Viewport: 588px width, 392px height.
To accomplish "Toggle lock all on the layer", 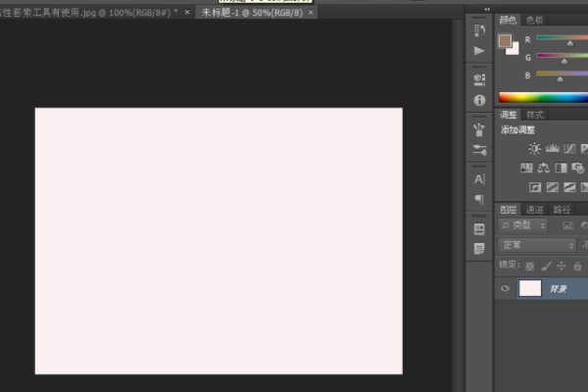I will 577,266.
